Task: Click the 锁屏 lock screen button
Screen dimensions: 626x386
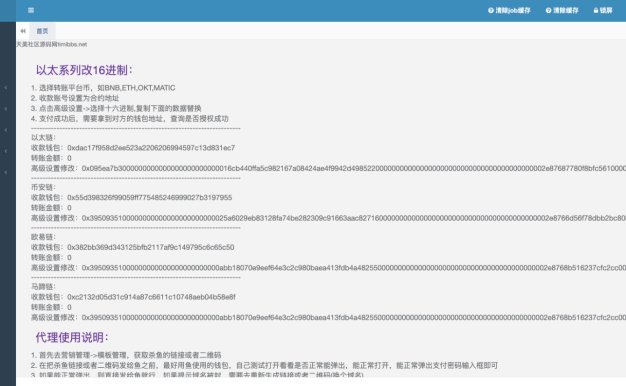Action: click(603, 10)
